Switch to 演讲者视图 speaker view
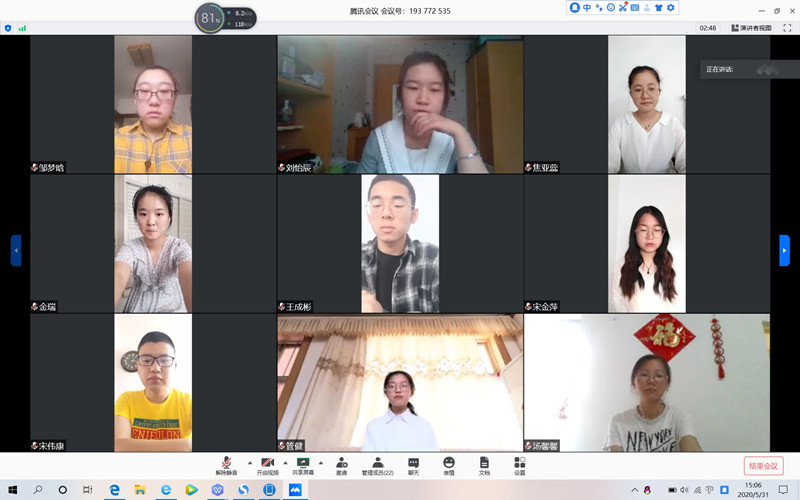The width and height of the screenshot is (800, 500). click(x=750, y=28)
